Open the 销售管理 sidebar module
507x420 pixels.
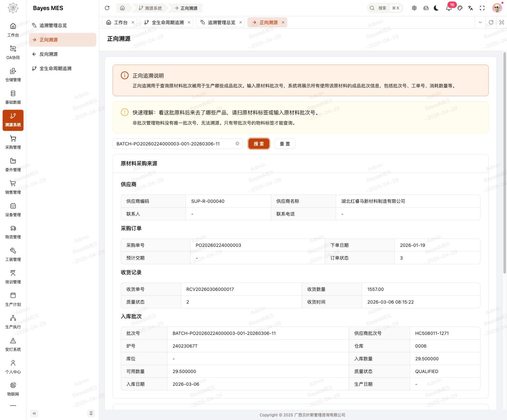[x=13, y=187]
